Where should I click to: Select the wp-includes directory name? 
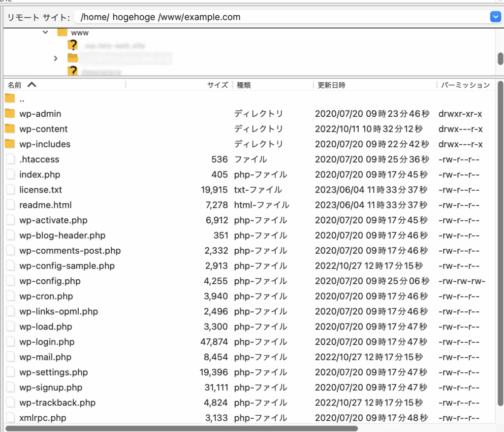pos(45,144)
